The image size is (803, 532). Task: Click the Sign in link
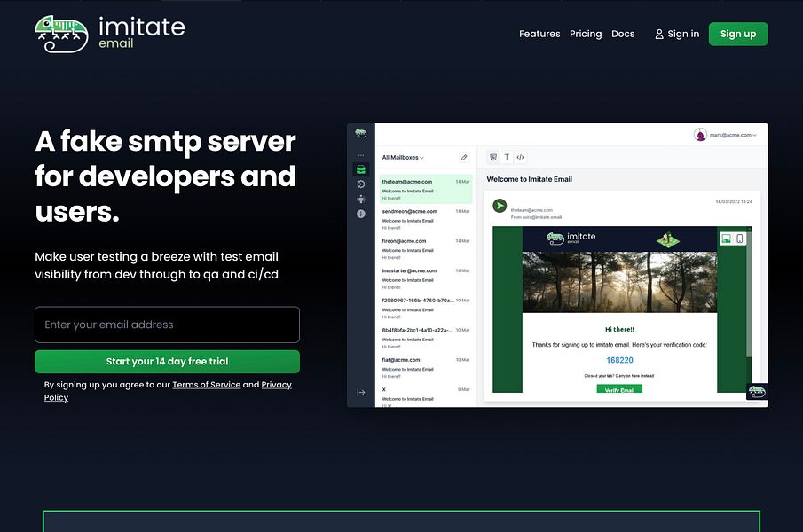(677, 34)
